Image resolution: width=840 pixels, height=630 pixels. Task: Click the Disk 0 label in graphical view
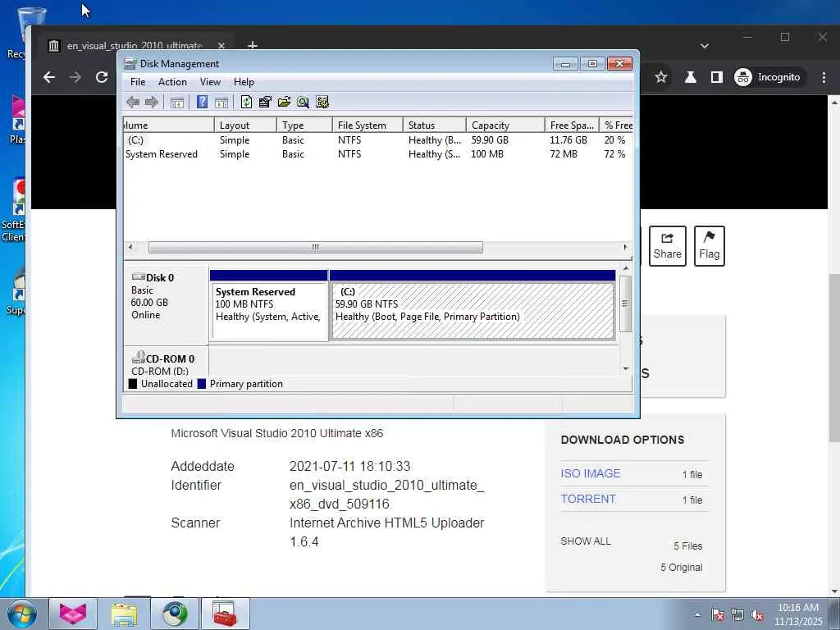[x=160, y=277]
